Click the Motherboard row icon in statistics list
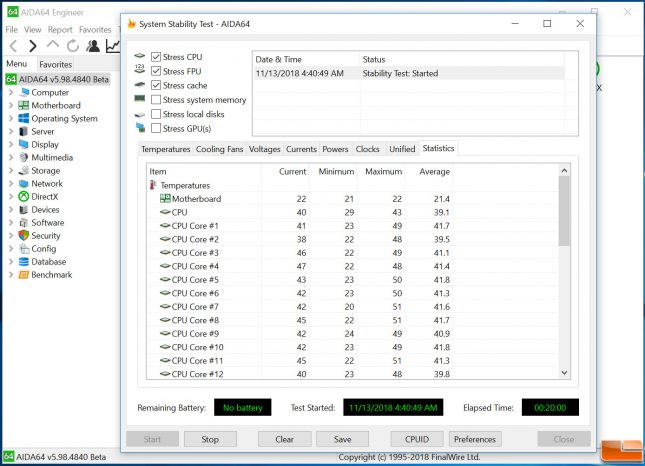Image resolution: width=645 pixels, height=466 pixels. point(165,199)
